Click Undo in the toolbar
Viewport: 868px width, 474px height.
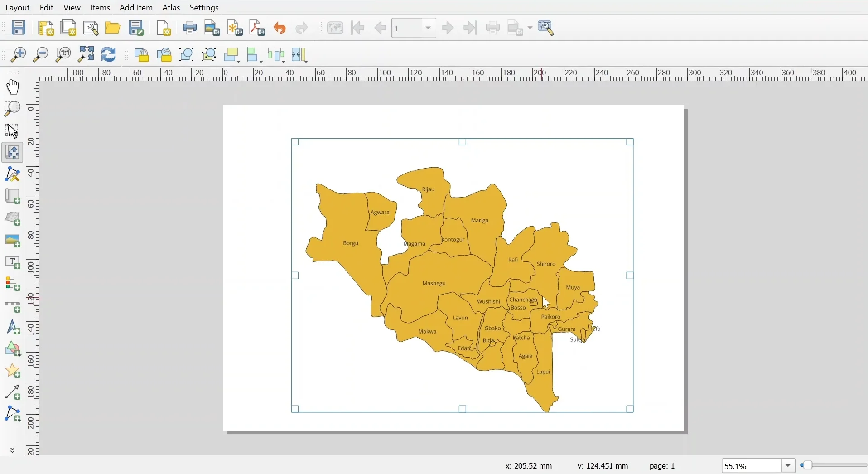coord(280,28)
